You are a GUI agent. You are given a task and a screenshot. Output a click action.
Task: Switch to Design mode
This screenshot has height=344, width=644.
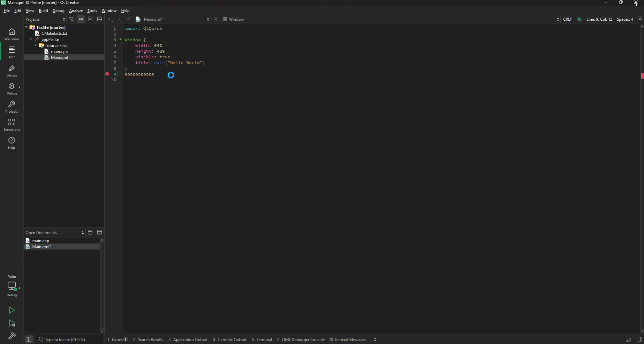click(12, 71)
